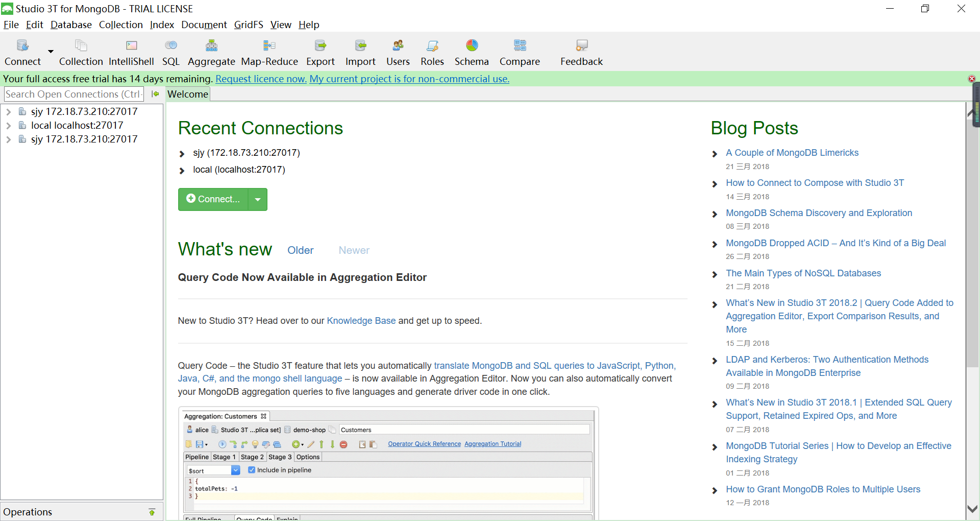The height and width of the screenshot is (521, 980).
Task: Open The Main Types of NoSQL Databases
Action: point(803,273)
